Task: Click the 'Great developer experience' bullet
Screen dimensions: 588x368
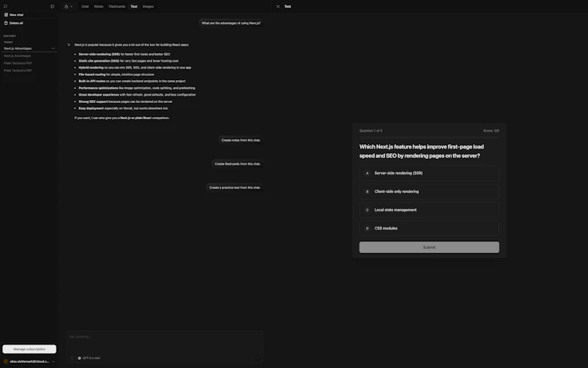Action: [137, 95]
